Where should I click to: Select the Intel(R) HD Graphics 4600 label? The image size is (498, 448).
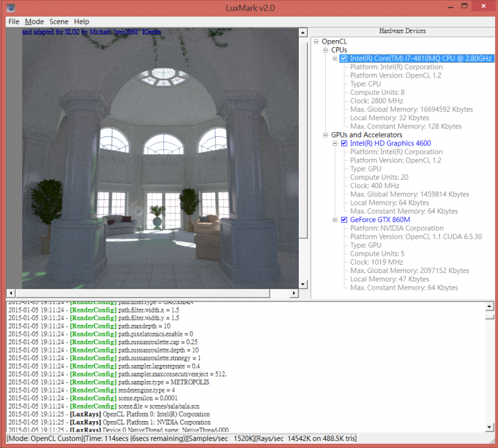click(390, 144)
